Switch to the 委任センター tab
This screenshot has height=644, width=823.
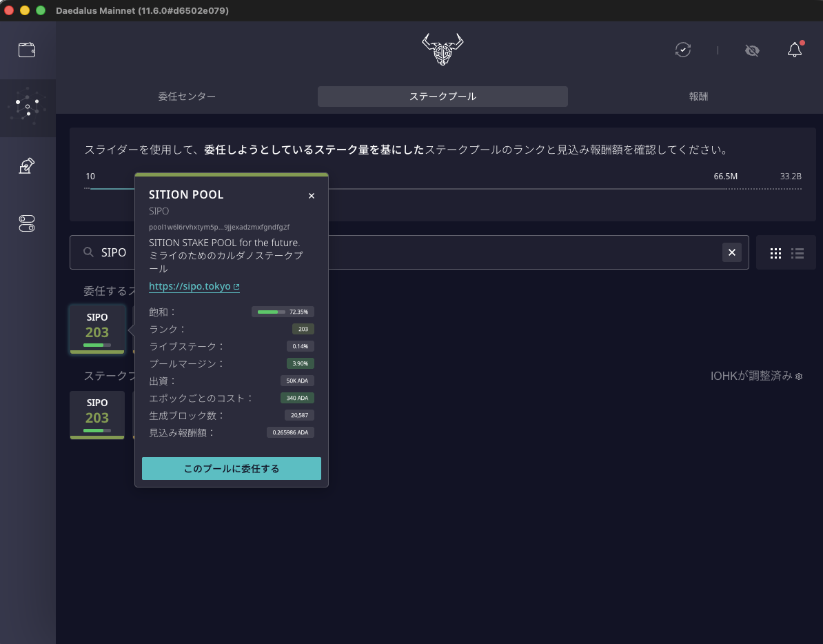pos(187,97)
